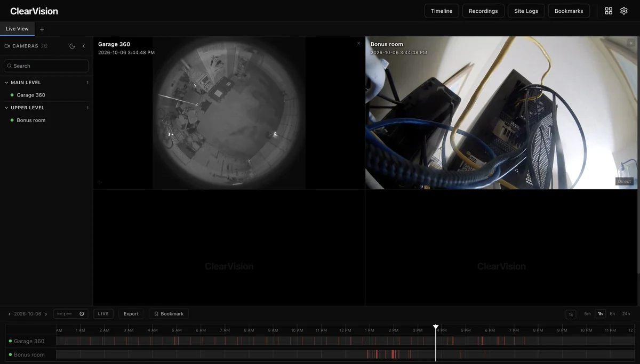Add a Bookmark from the playback bar
This screenshot has width=640, height=364.
tap(169, 314)
